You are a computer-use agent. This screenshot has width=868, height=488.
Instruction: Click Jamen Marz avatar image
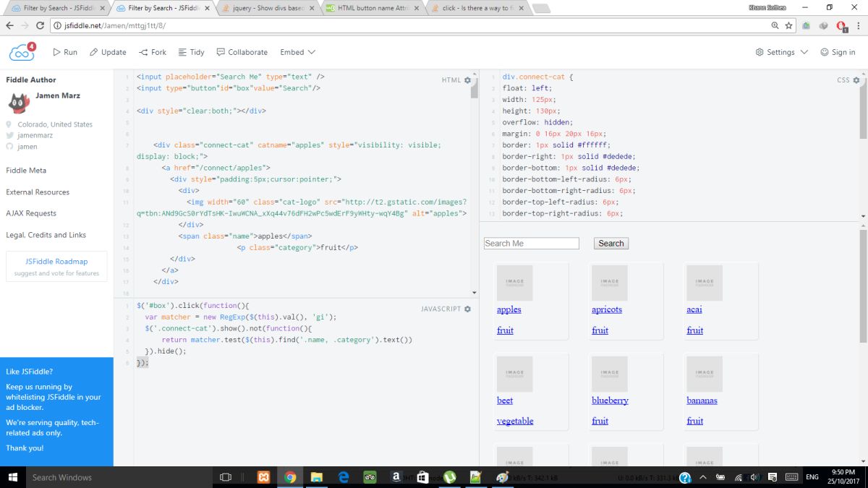[19, 103]
